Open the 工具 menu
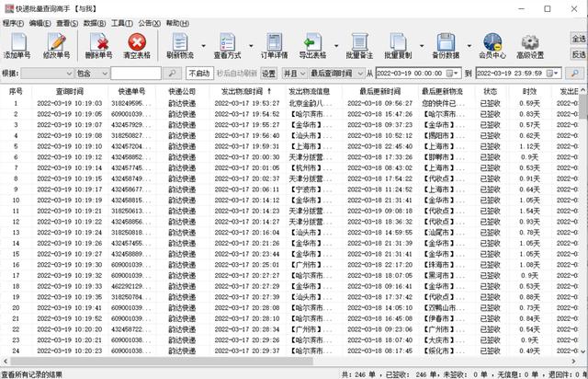 click(x=122, y=23)
